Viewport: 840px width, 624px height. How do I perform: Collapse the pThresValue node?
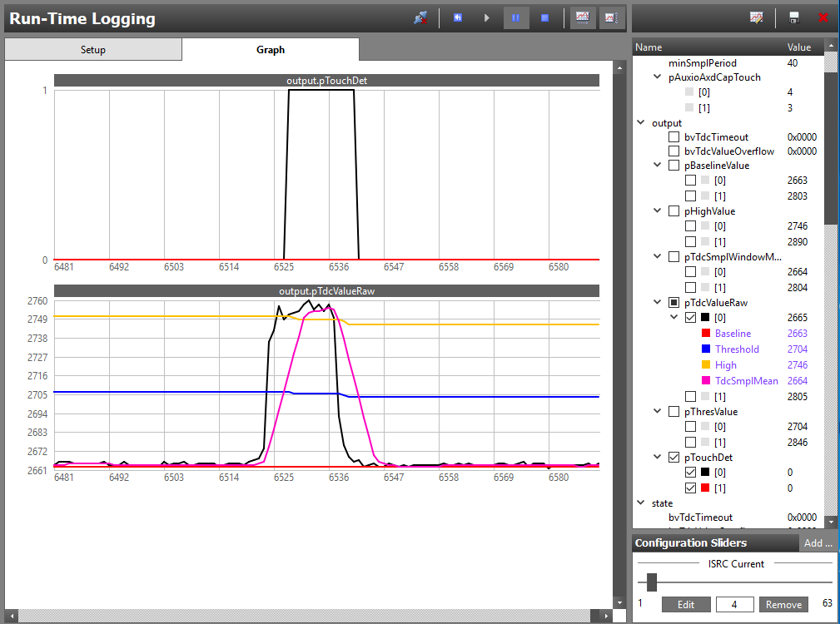[659, 411]
